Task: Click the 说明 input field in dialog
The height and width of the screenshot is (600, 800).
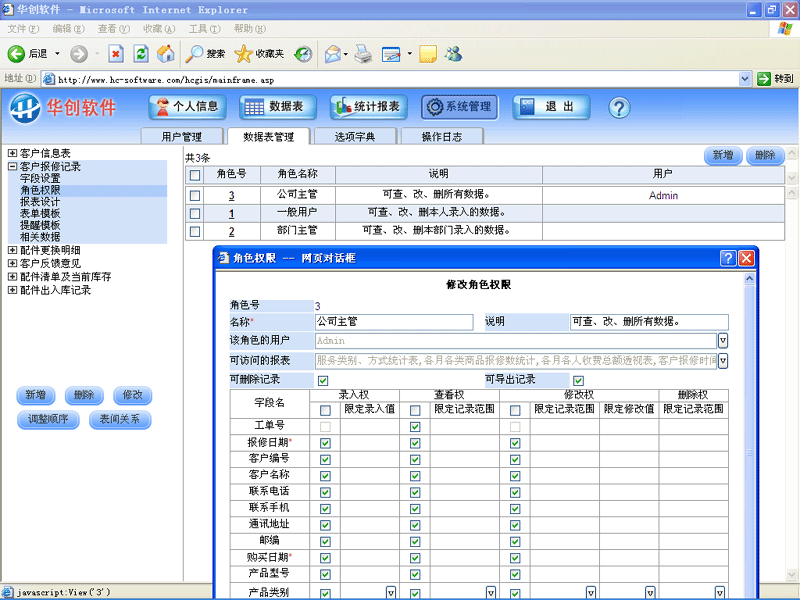Action: pyautogui.click(x=649, y=321)
